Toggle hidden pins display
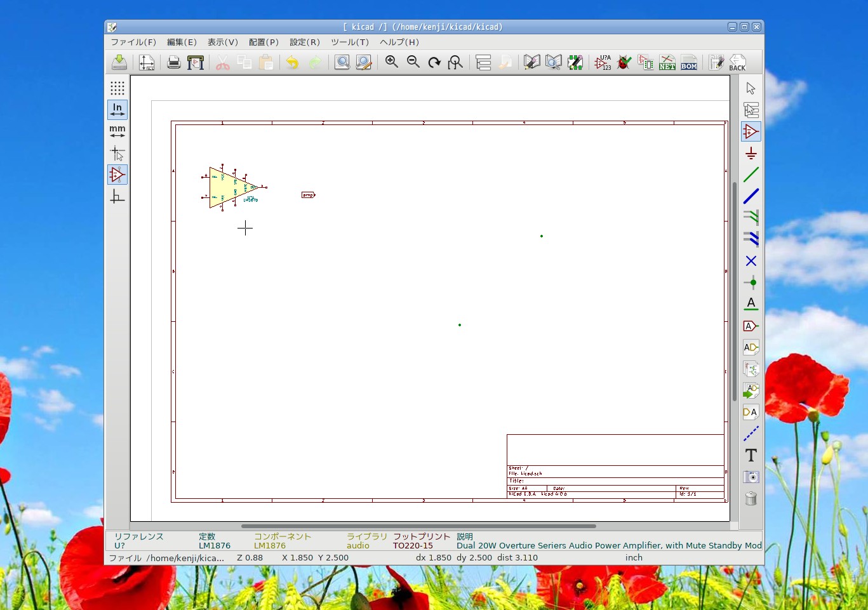868x610 pixels. [117, 174]
